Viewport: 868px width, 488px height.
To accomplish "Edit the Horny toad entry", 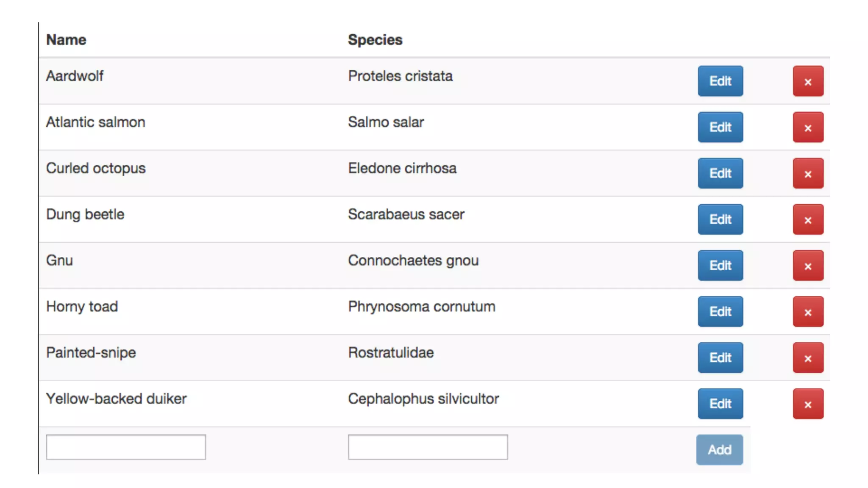I will point(720,312).
